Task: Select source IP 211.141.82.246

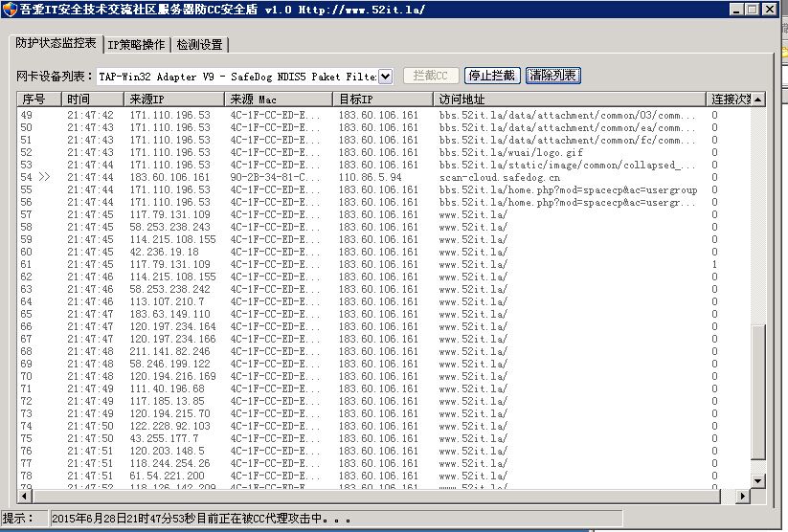Action: pos(169,352)
